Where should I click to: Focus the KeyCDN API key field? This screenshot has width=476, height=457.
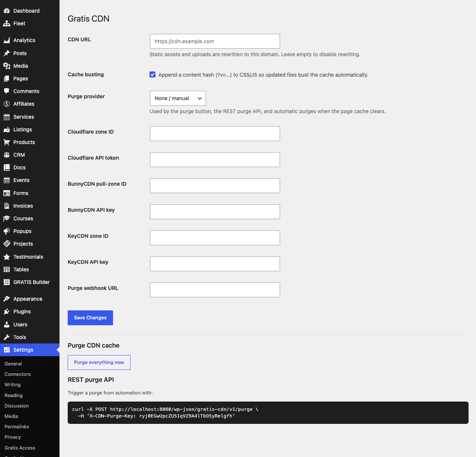click(215, 264)
